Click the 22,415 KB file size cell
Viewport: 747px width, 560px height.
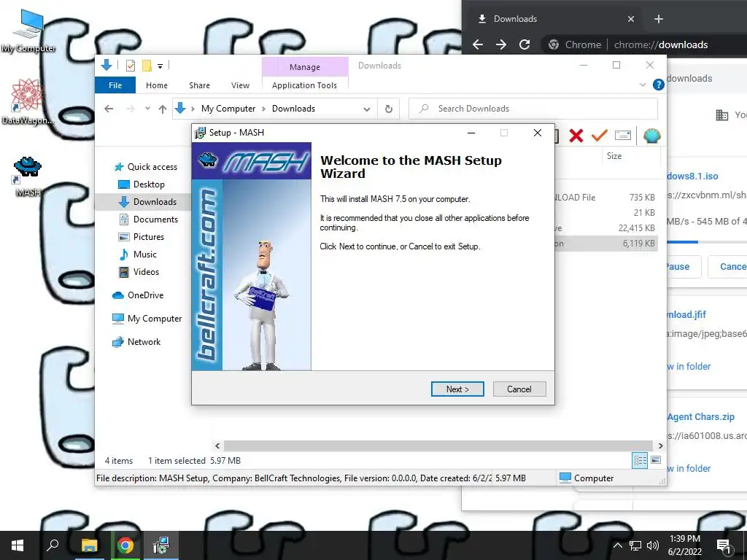point(637,228)
